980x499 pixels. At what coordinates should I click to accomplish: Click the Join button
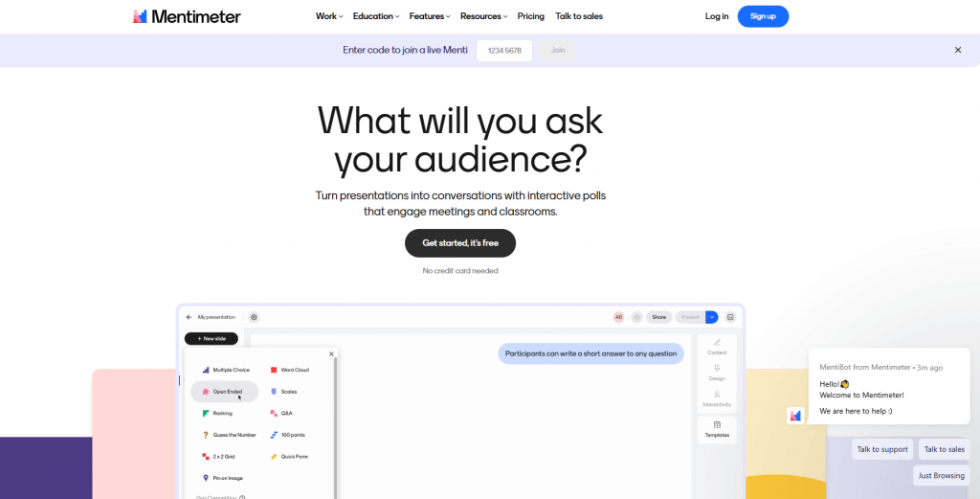[x=558, y=51]
